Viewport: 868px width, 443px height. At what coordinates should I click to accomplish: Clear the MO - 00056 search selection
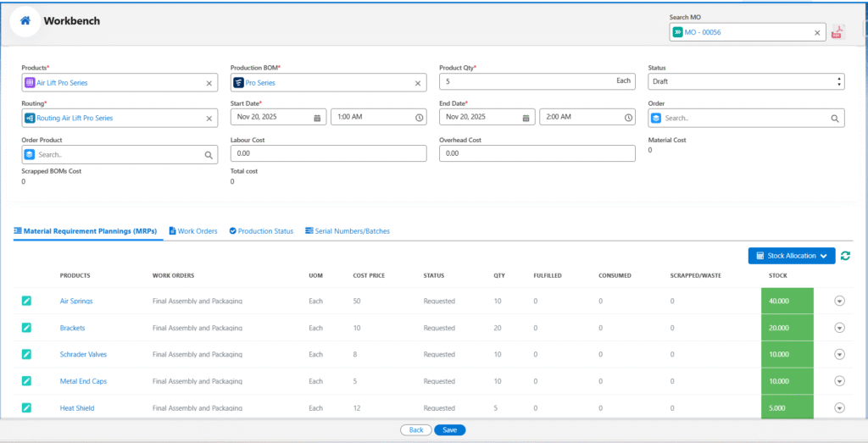tap(817, 33)
